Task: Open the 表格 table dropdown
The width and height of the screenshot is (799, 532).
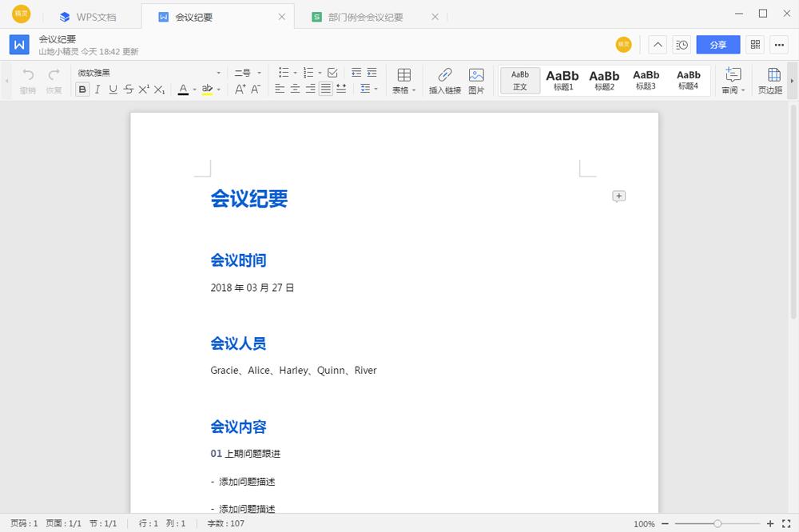Action: [x=404, y=81]
